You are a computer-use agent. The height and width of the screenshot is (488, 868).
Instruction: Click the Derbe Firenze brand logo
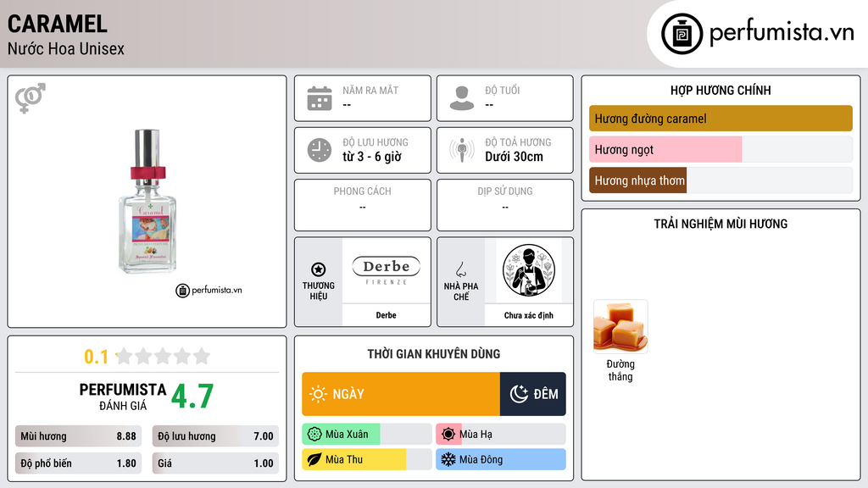387,270
